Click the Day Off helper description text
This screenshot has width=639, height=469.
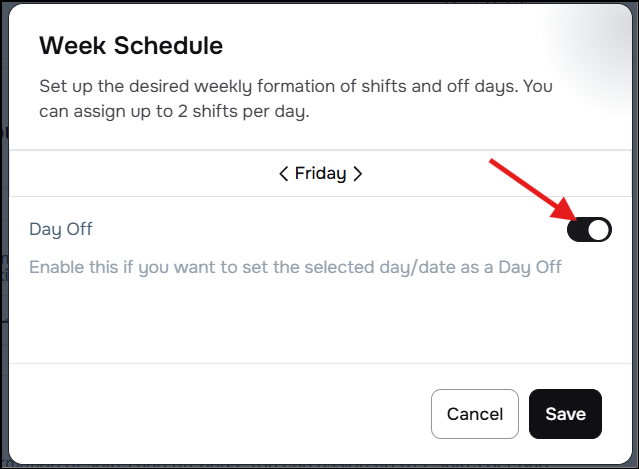[x=296, y=268]
